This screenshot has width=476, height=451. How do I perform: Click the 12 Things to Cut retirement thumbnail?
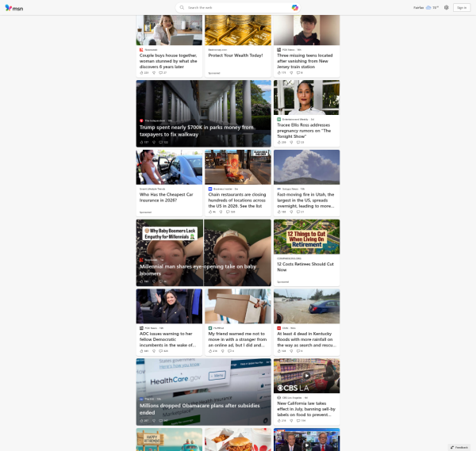pyautogui.click(x=306, y=237)
